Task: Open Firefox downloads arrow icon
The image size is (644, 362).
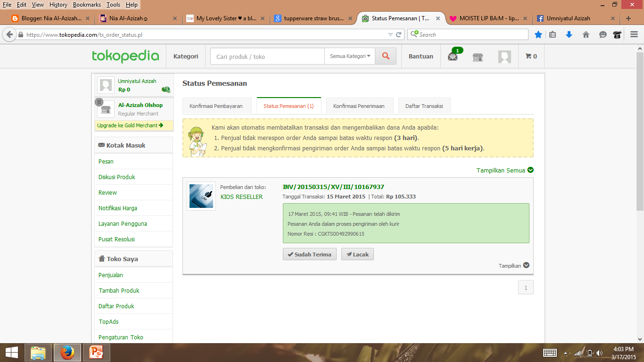Action: coord(569,34)
